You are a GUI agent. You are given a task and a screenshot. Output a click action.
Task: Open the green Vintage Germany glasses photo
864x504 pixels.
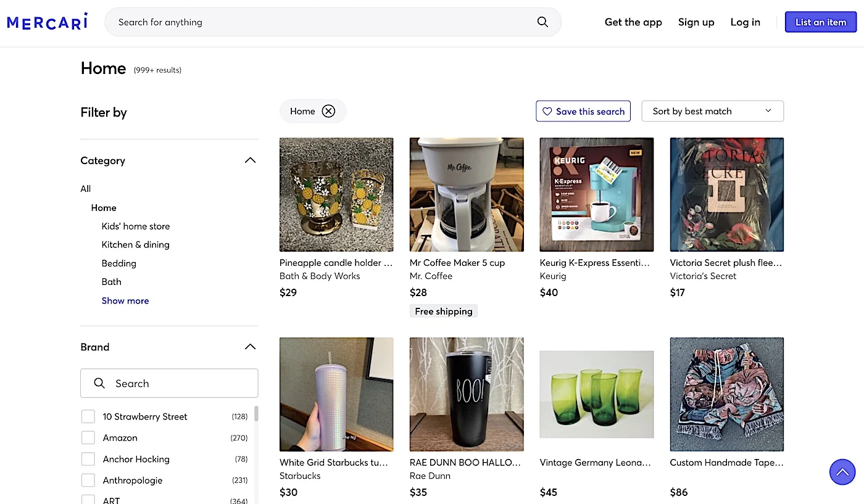coord(597,394)
